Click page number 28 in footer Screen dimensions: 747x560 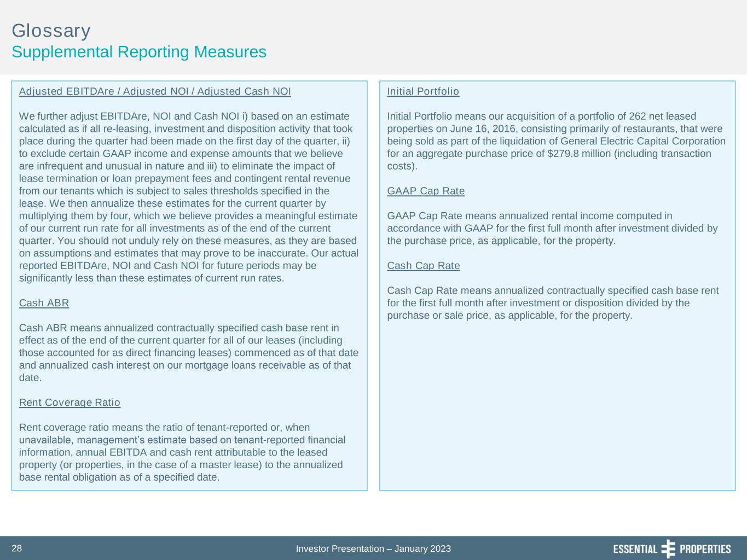click(17, 549)
